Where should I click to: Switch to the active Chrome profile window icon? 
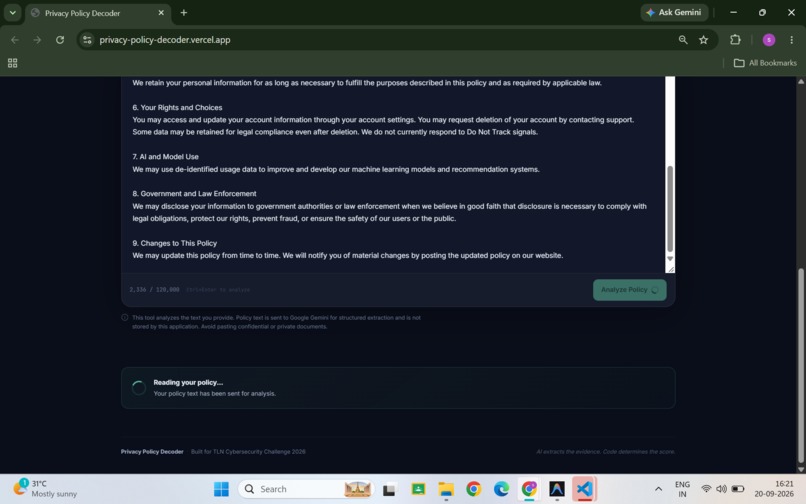(x=529, y=489)
